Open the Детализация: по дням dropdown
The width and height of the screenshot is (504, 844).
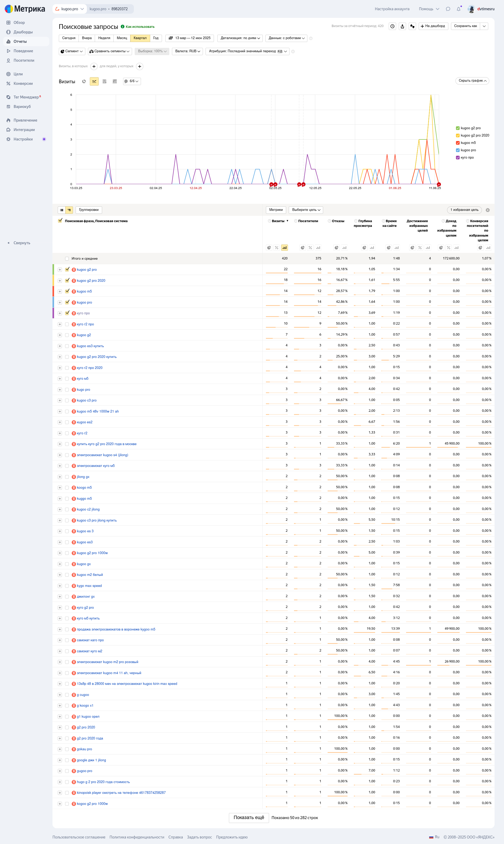[240, 38]
